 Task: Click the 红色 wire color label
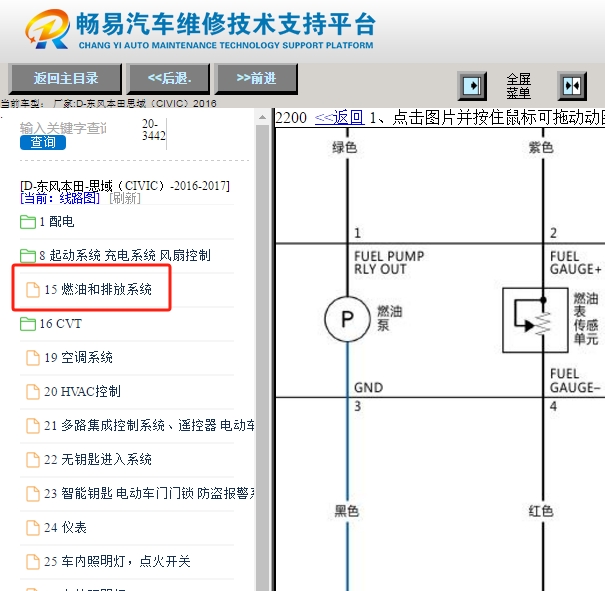tap(541, 511)
